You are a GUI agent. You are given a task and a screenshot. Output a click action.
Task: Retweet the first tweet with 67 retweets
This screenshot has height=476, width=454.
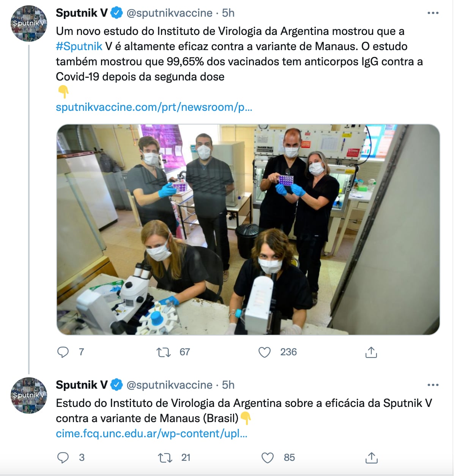[164, 352]
